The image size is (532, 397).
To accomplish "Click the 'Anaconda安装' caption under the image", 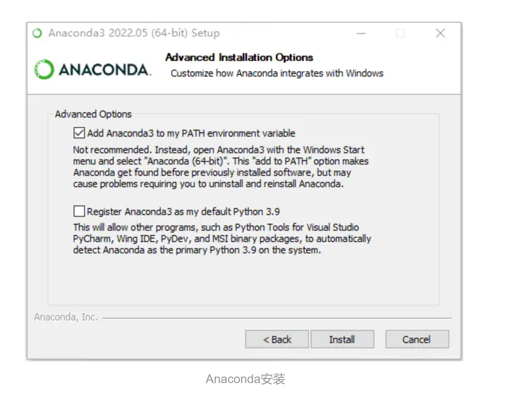I will coord(245,379).
